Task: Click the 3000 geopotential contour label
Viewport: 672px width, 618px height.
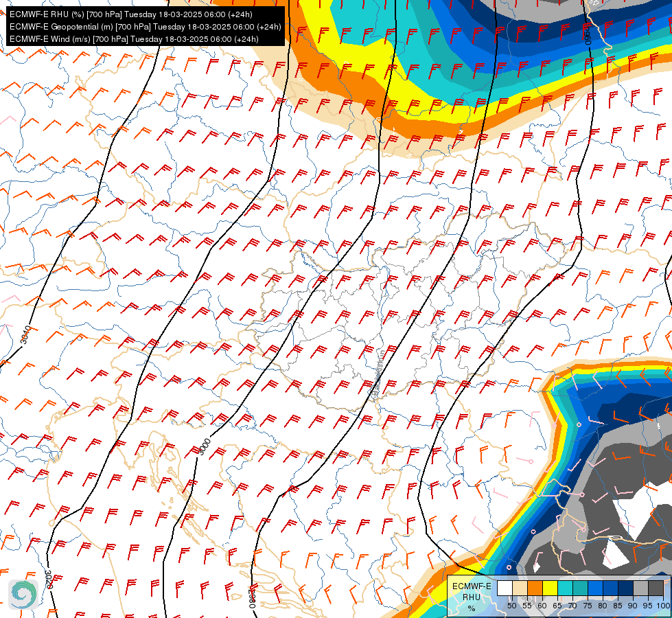Action: click(205, 446)
